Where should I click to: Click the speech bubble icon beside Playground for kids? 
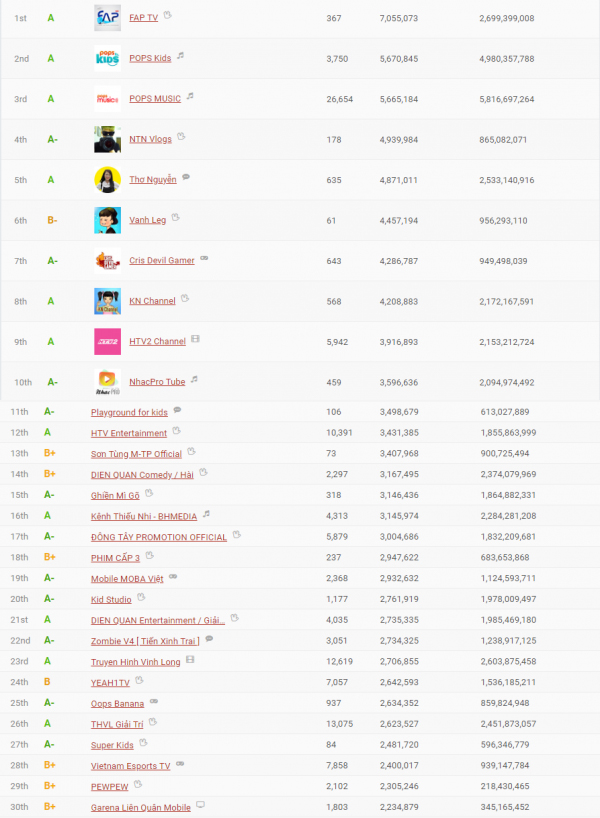pos(177,410)
